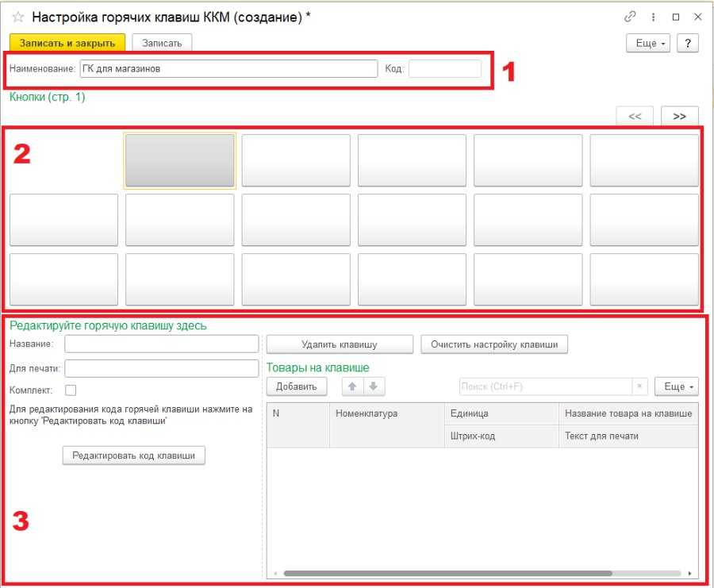The width and height of the screenshot is (714, 588).
Task: Add window to favorites with star icon
Action: click(18, 17)
